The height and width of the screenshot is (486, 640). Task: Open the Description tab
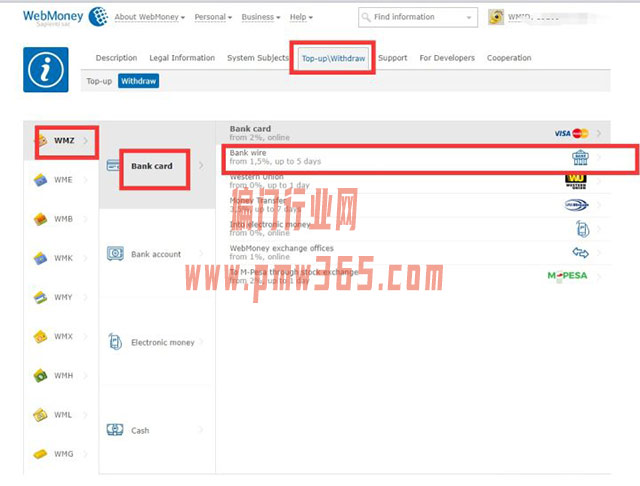(116, 58)
